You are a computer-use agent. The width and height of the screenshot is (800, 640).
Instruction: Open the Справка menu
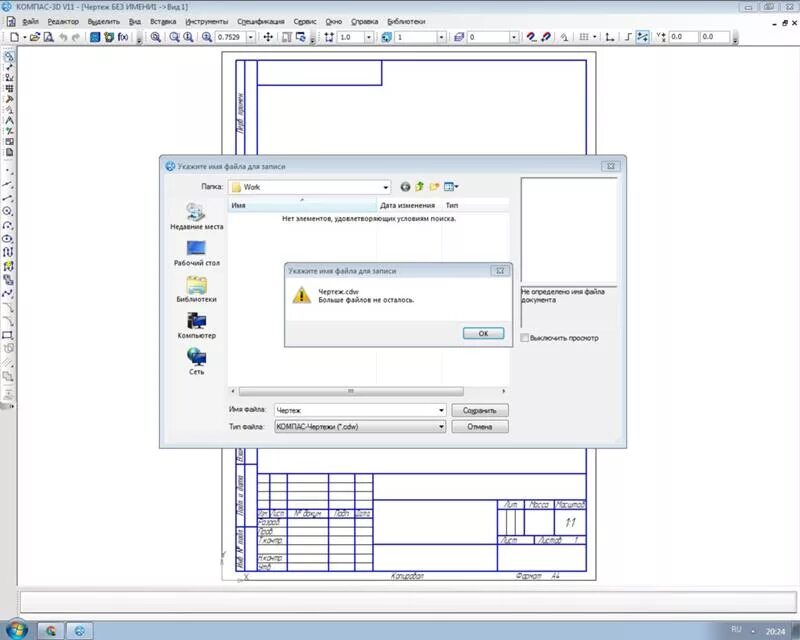365,21
